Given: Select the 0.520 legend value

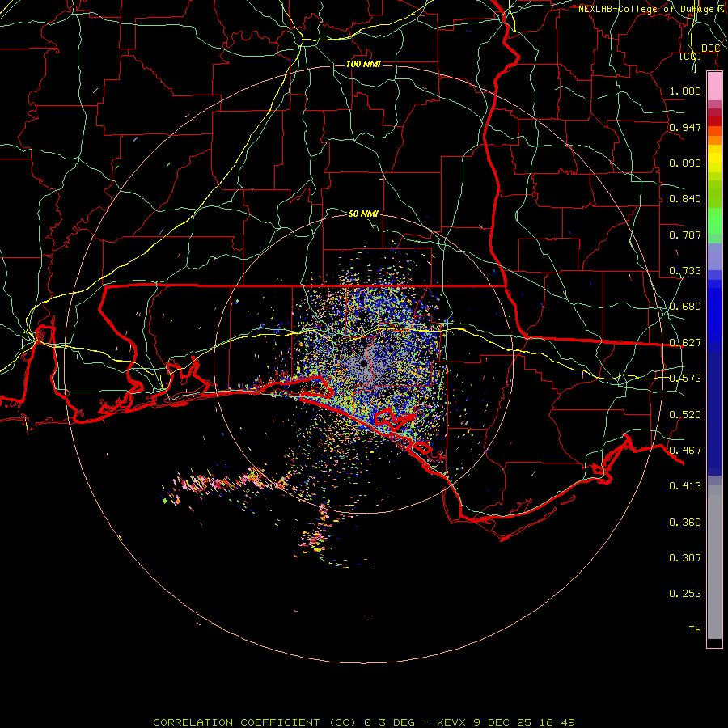Looking at the screenshot, I should [685, 415].
